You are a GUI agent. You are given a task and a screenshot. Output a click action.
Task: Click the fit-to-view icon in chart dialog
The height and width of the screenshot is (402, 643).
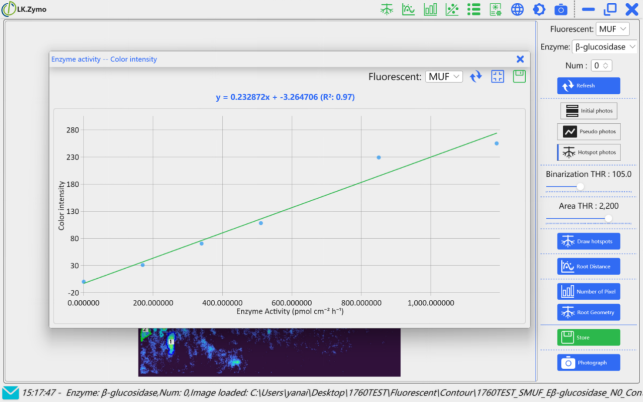(497, 76)
